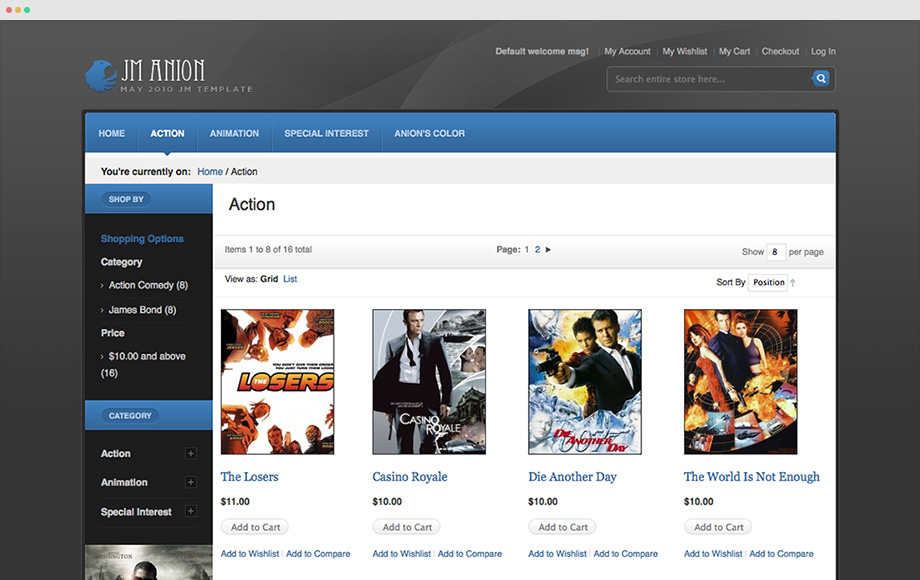Image resolution: width=920 pixels, height=580 pixels.
Task: Click the Category header badge
Action: click(130, 415)
